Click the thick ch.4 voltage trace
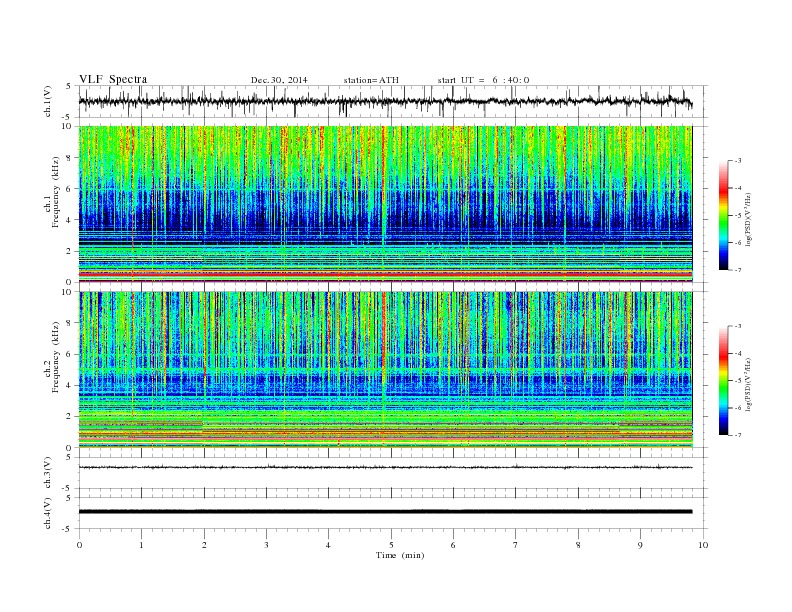This screenshot has width=792, height=612. coord(385,512)
